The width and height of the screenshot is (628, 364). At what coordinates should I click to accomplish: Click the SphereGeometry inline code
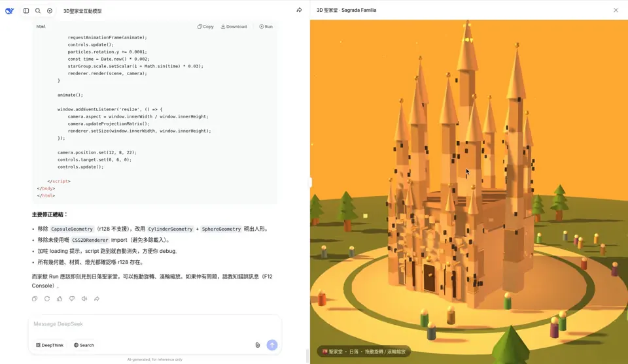(x=221, y=229)
